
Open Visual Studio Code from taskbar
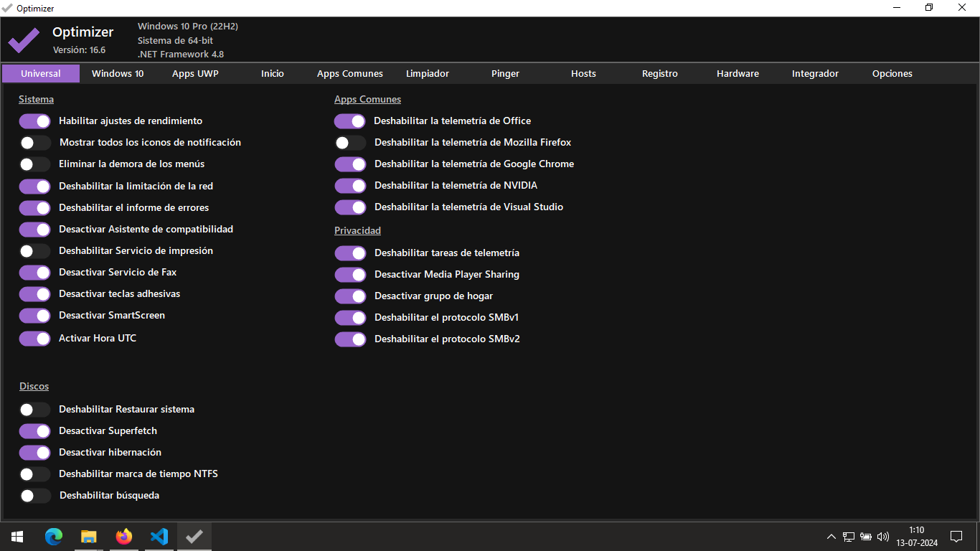pos(159,536)
